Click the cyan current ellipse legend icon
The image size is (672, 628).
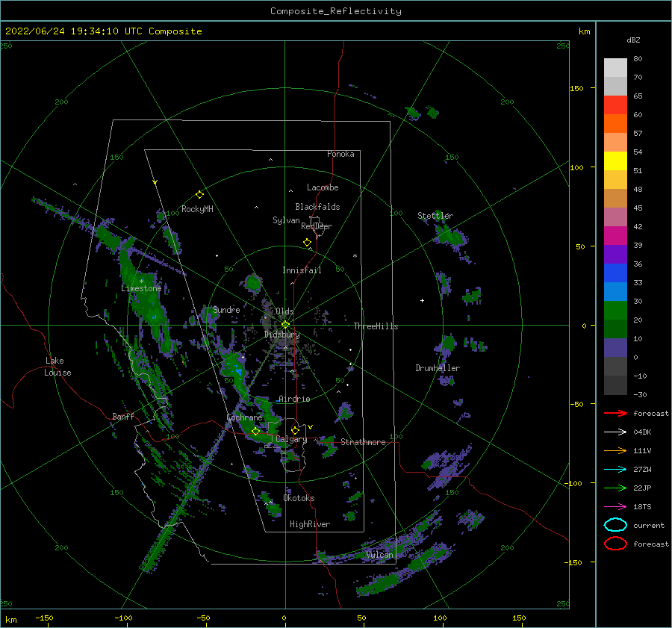tap(615, 525)
